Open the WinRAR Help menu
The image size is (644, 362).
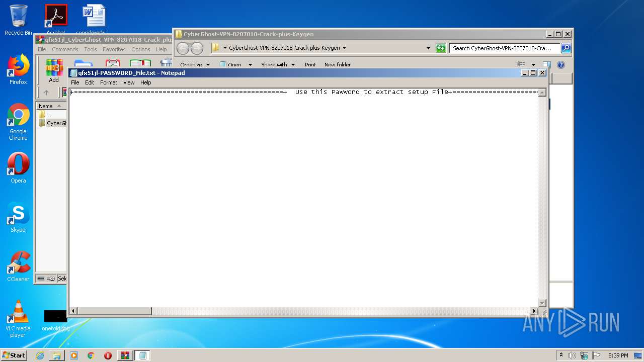click(x=161, y=49)
